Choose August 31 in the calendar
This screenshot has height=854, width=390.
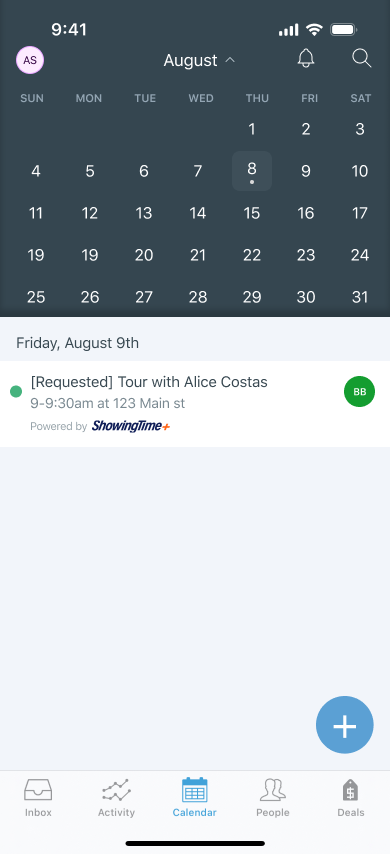coord(360,297)
